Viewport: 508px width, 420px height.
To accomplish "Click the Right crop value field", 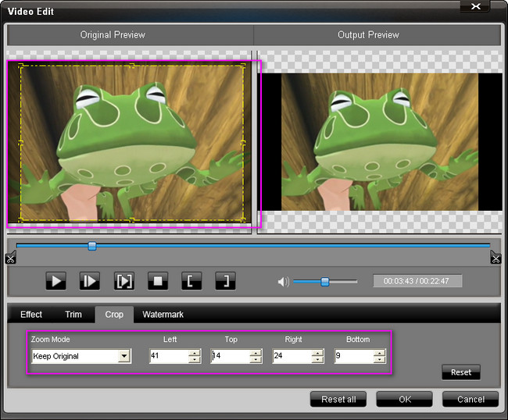I will coord(292,356).
